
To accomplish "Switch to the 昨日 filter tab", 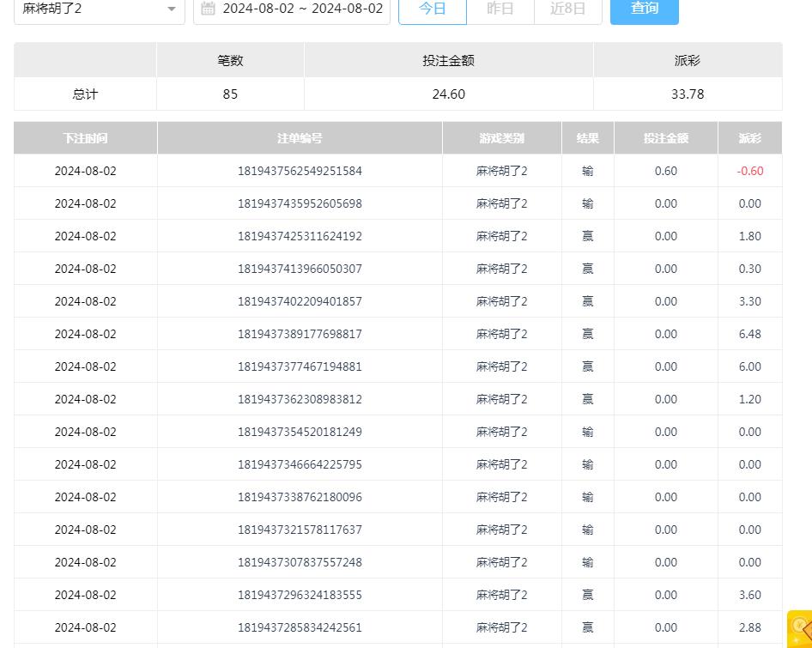I will 500,8.
